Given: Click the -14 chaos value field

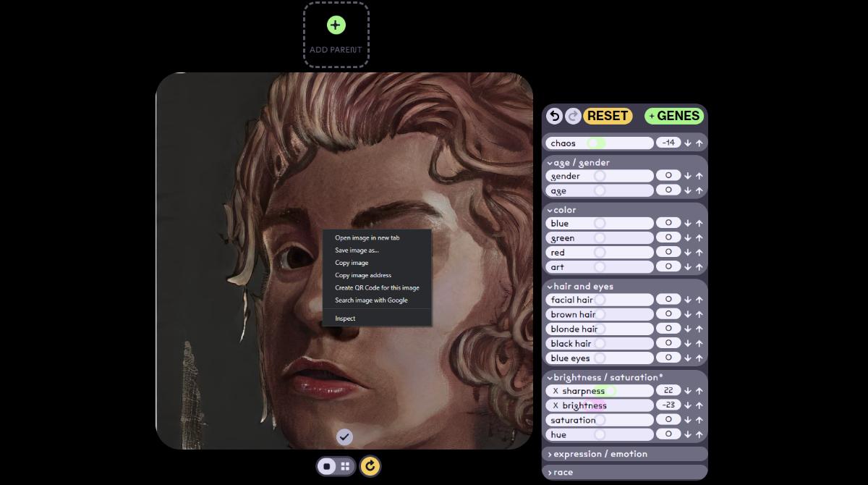Looking at the screenshot, I should [668, 143].
